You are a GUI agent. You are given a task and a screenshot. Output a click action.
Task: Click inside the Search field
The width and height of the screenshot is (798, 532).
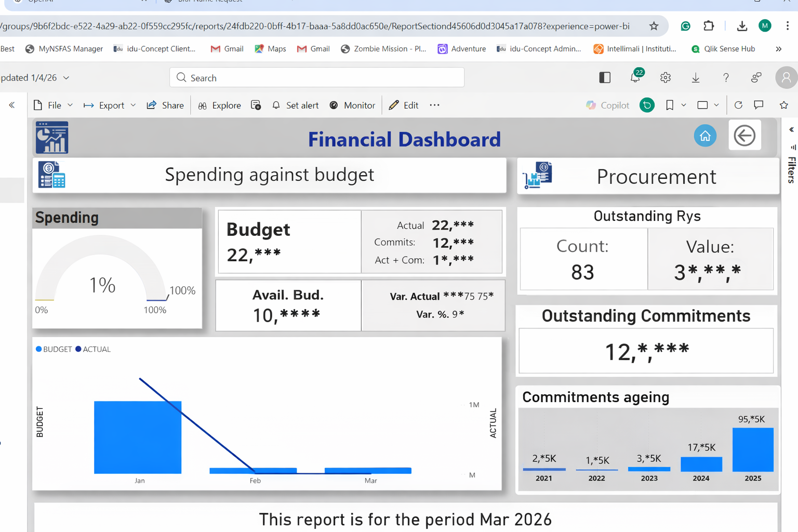click(x=317, y=77)
